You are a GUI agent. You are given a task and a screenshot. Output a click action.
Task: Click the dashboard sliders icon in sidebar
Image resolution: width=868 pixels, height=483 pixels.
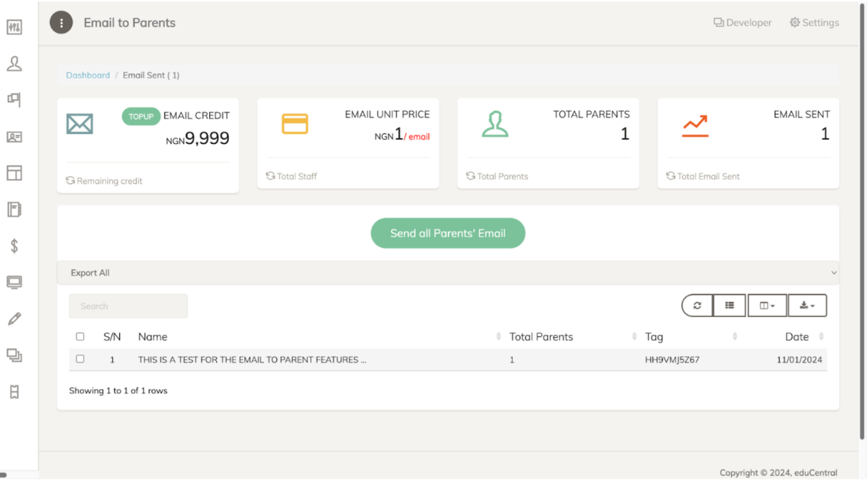(14, 27)
